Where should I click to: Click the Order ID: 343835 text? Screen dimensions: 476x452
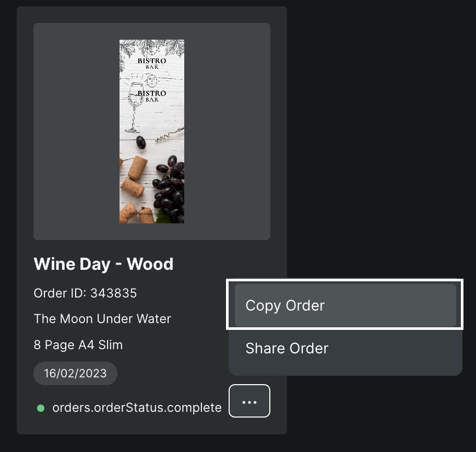(85, 293)
